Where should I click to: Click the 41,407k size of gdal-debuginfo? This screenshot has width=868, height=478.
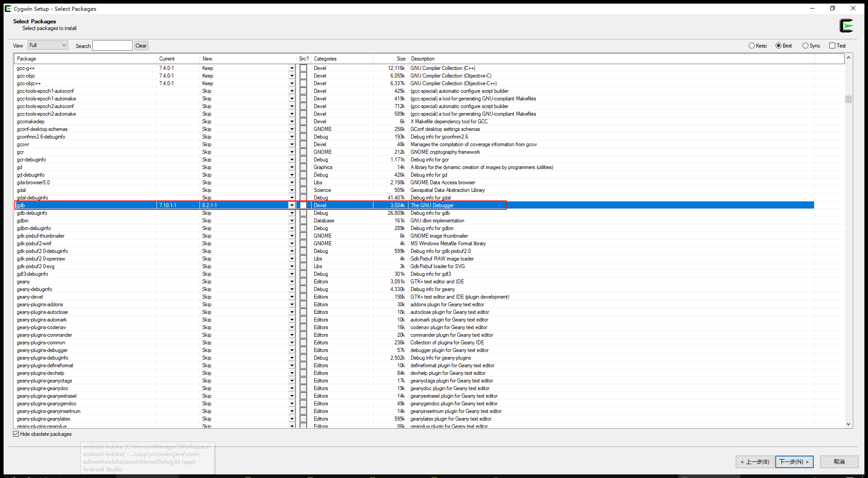coord(396,198)
